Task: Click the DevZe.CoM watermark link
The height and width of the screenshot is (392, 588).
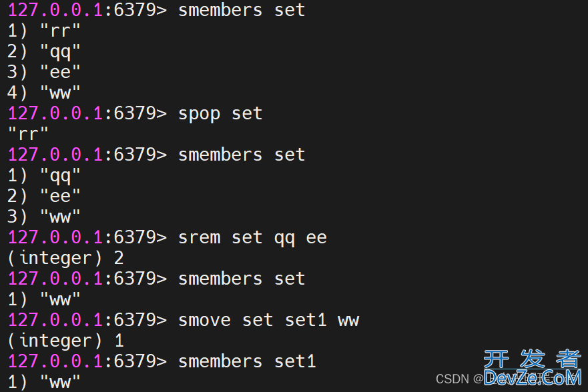Action: 533,377
